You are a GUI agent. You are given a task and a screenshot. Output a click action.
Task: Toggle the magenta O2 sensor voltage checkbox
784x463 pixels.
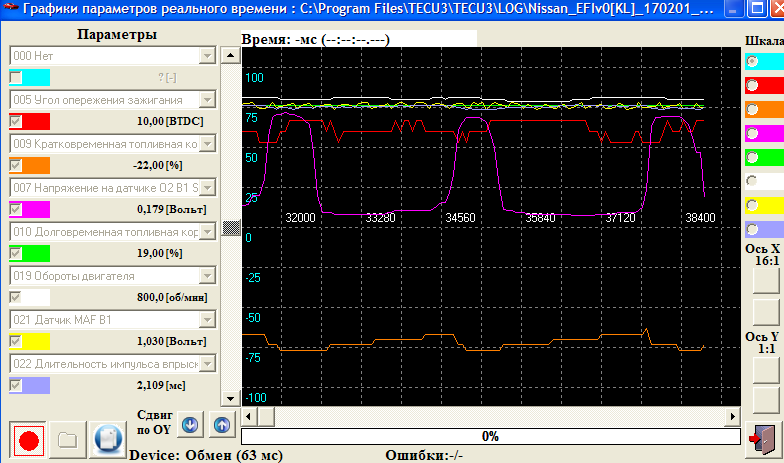click(x=15, y=209)
